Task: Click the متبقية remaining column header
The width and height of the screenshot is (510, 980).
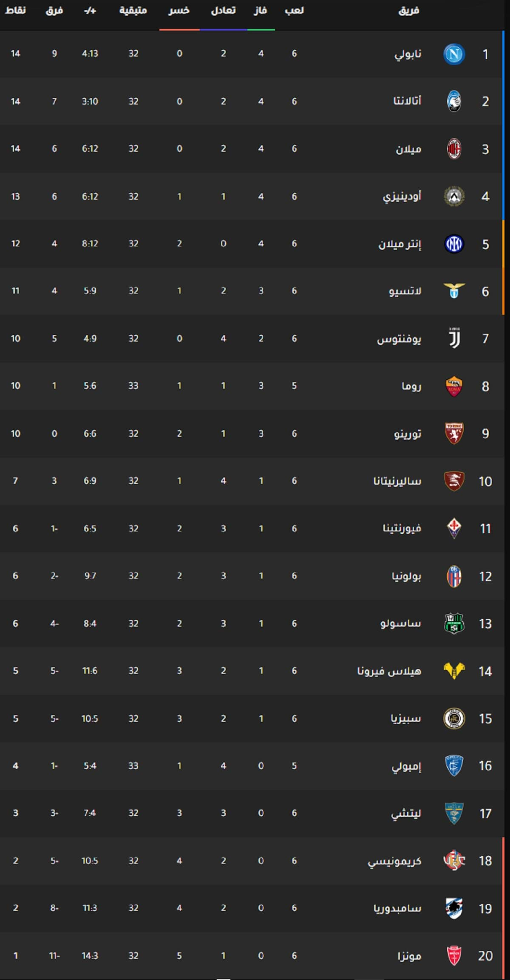Action: (x=133, y=11)
